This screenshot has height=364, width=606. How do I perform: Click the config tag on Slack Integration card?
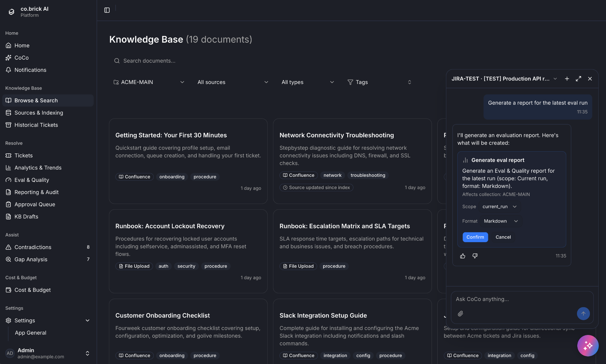(363, 355)
